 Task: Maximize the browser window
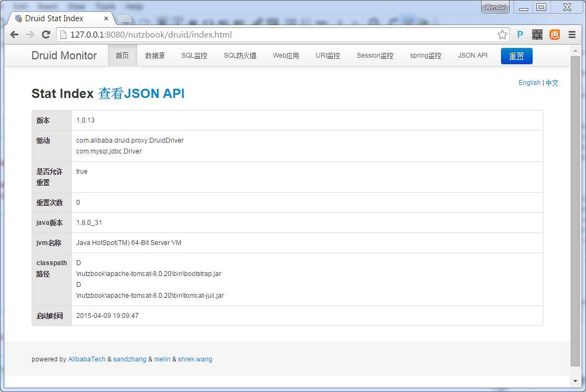point(541,7)
